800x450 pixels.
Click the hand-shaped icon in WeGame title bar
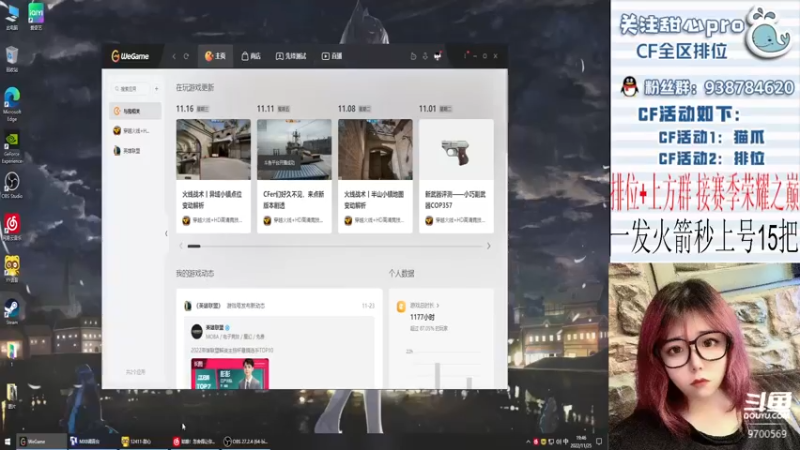413,56
